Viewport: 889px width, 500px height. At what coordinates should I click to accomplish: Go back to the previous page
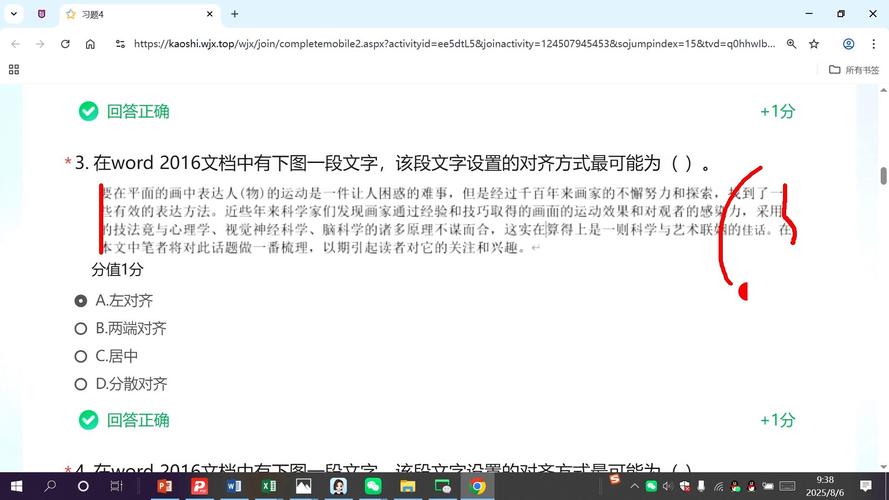tap(15, 44)
